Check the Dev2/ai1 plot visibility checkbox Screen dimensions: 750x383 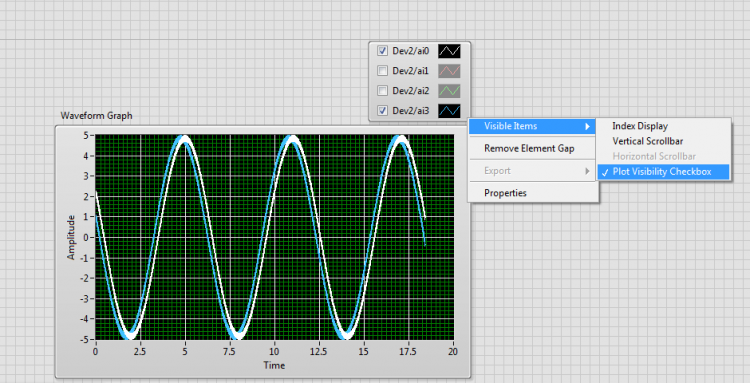pos(382,71)
